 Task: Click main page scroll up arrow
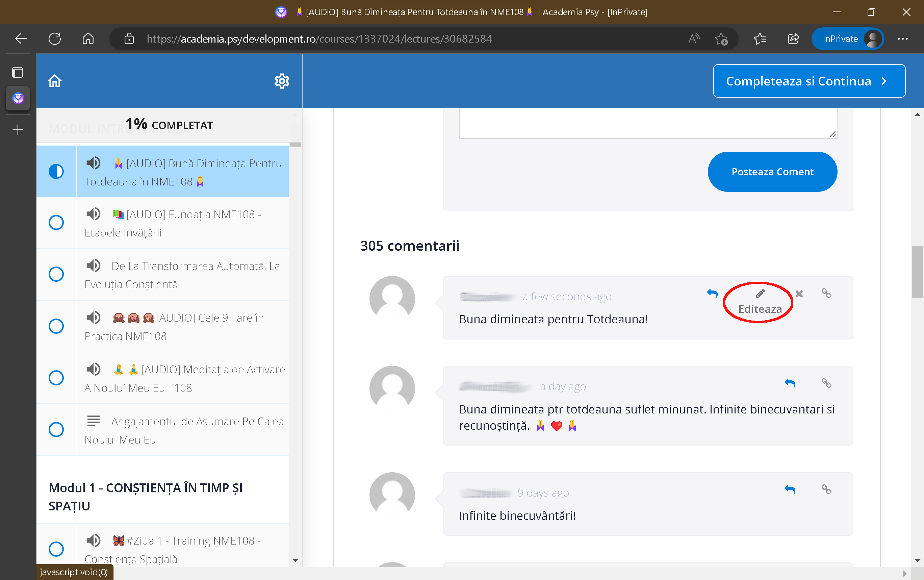click(917, 115)
